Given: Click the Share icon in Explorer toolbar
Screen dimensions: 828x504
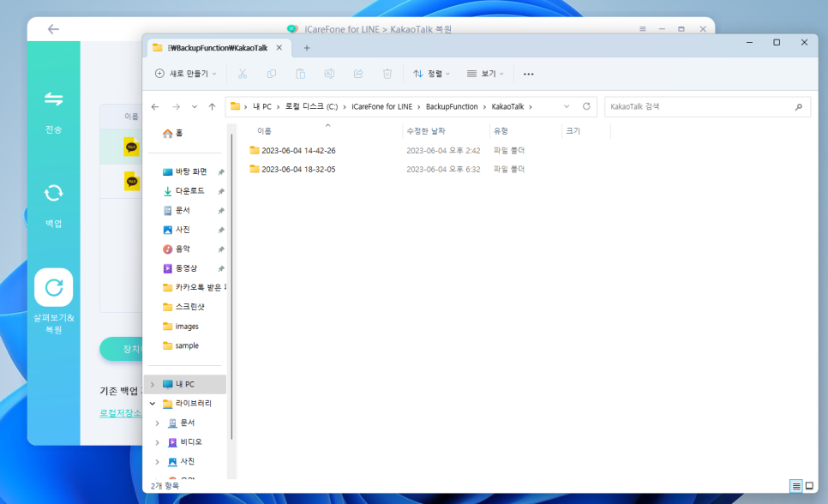Looking at the screenshot, I should (x=358, y=74).
